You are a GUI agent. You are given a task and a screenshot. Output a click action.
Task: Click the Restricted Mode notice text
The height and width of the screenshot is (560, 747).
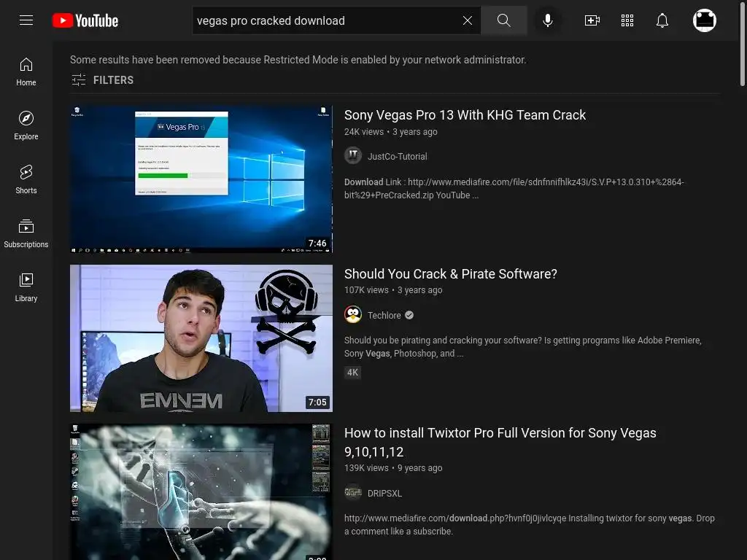pyautogui.click(x=298, y=60)
